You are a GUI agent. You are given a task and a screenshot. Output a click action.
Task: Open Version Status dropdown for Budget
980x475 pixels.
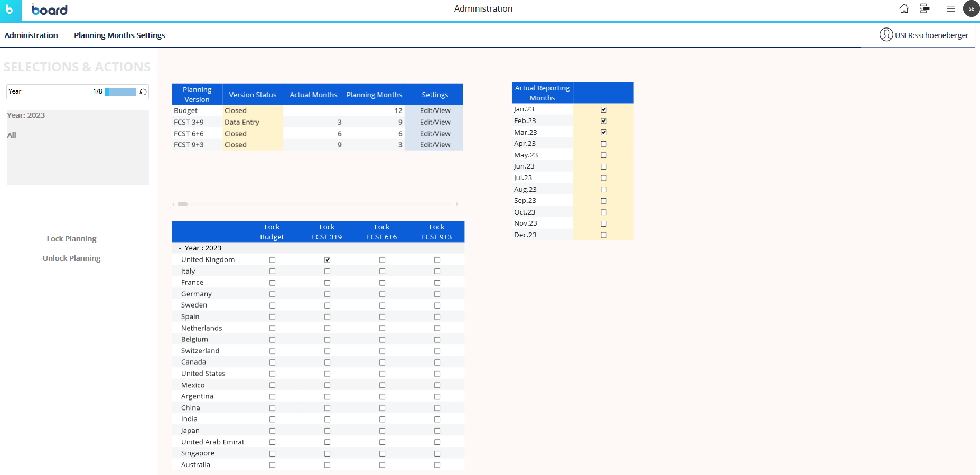253,110
